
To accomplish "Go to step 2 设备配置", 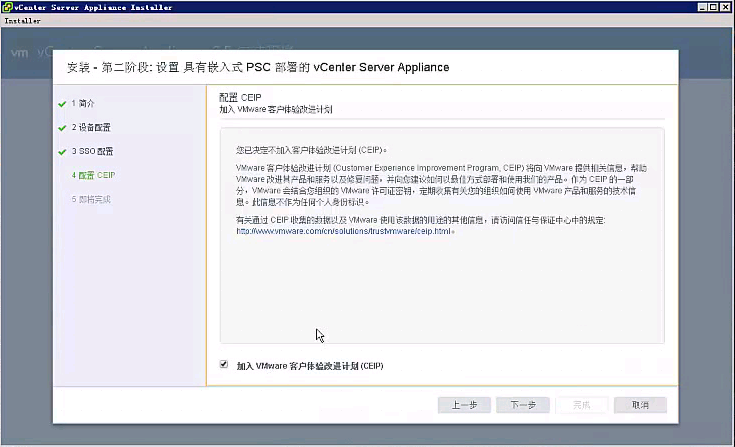I will 91,127.
